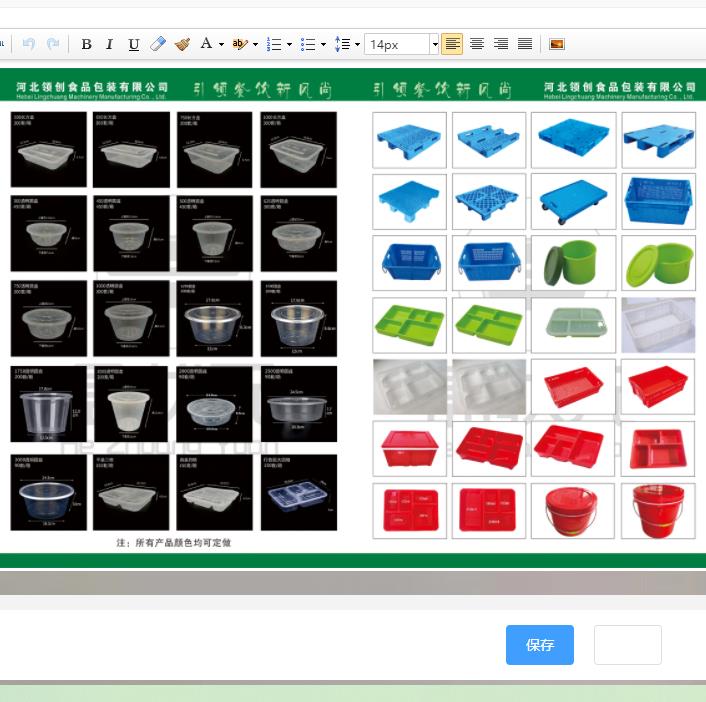The height and width of the screenshot is (702, 706).
Task: Click the eraser clear formatting icon
Action: (x=158, y=44)
